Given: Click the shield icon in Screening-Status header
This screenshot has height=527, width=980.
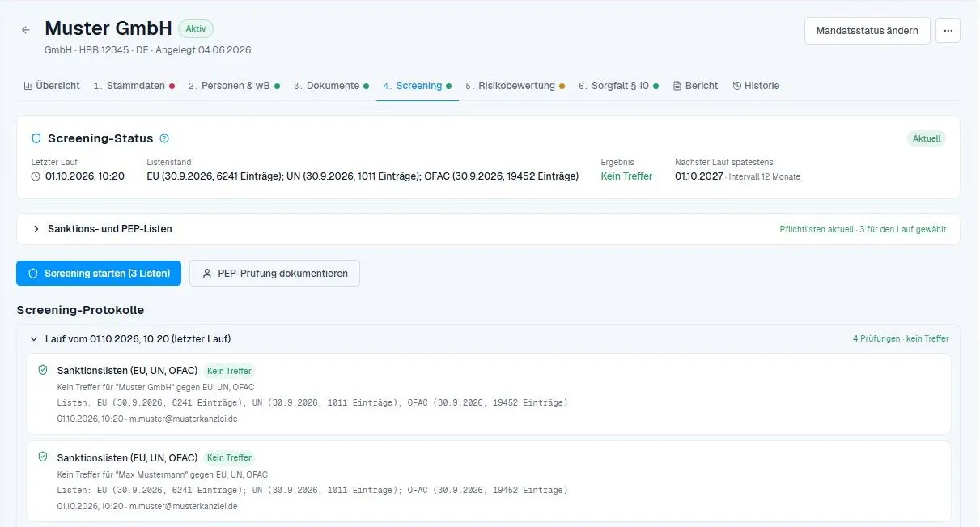Looking at the screenshot, I should coord(36,138).
